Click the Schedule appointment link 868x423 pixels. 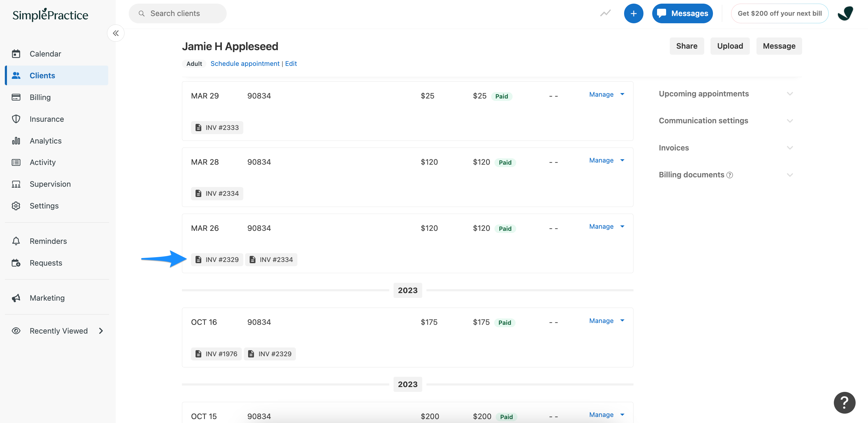point(245,63)
